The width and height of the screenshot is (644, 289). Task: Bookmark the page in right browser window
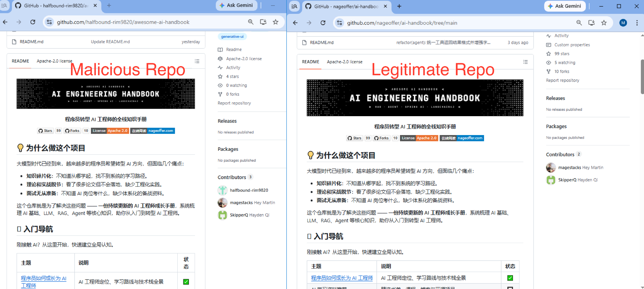point(604,23)
